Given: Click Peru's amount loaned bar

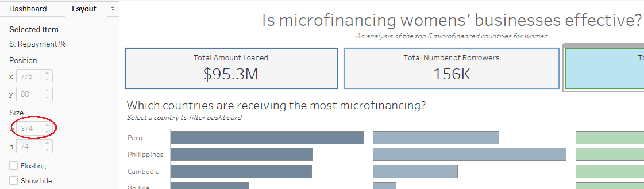Looking at the screenshot, I should (267, 138).
